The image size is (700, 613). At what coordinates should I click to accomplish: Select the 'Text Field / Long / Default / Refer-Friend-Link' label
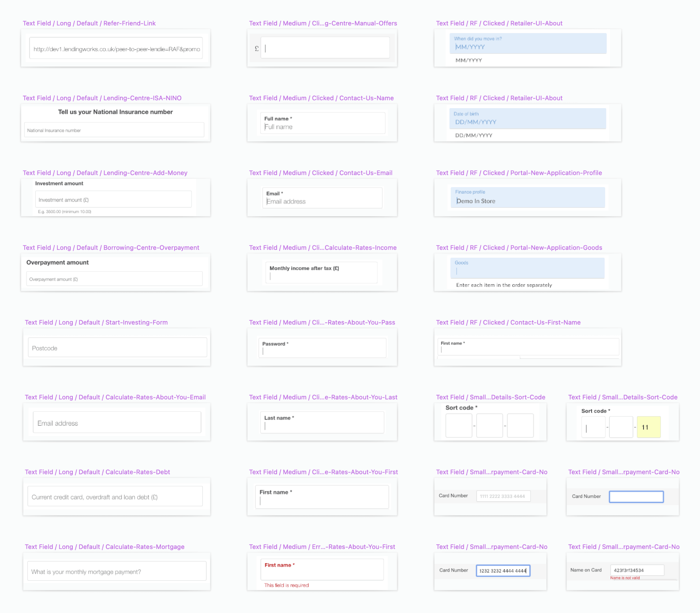[89, 23]
